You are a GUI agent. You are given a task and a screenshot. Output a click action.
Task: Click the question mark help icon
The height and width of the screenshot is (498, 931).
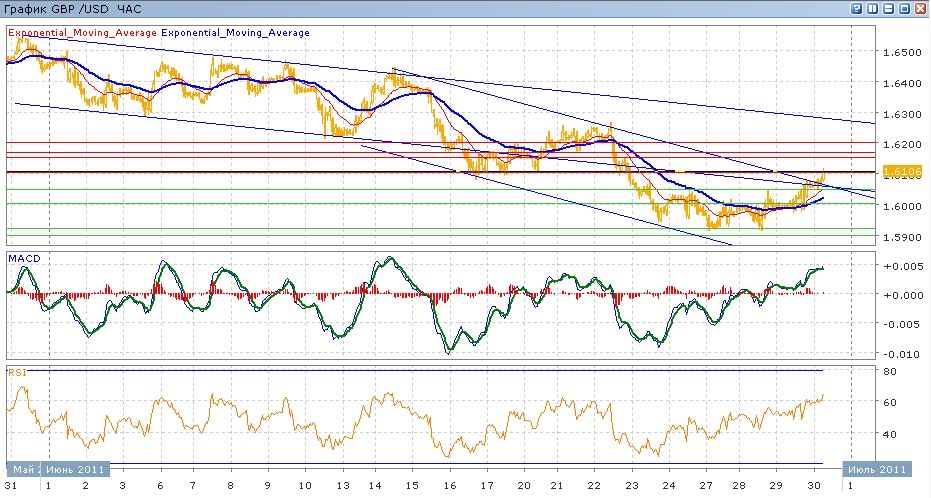857,8
